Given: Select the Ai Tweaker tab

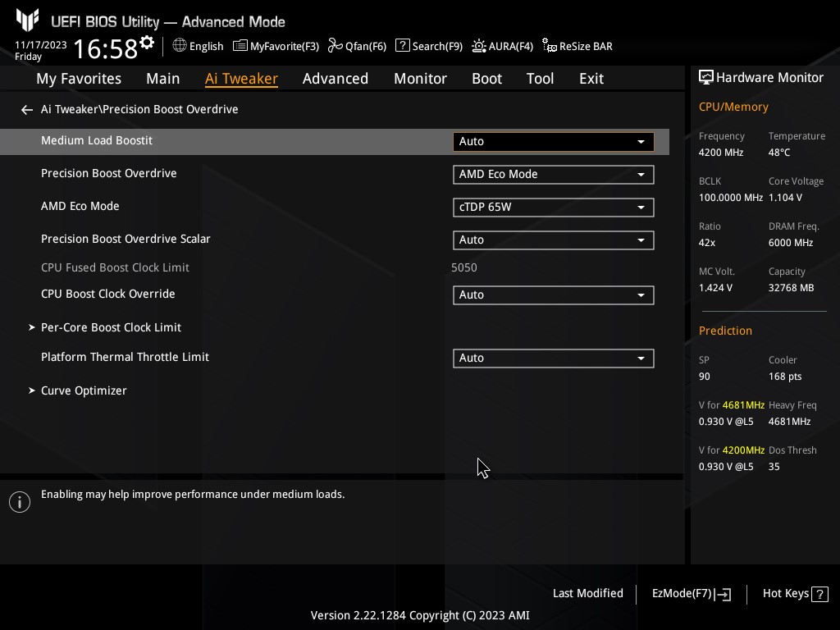Looking at the screenshot, I should pos(241,79).
